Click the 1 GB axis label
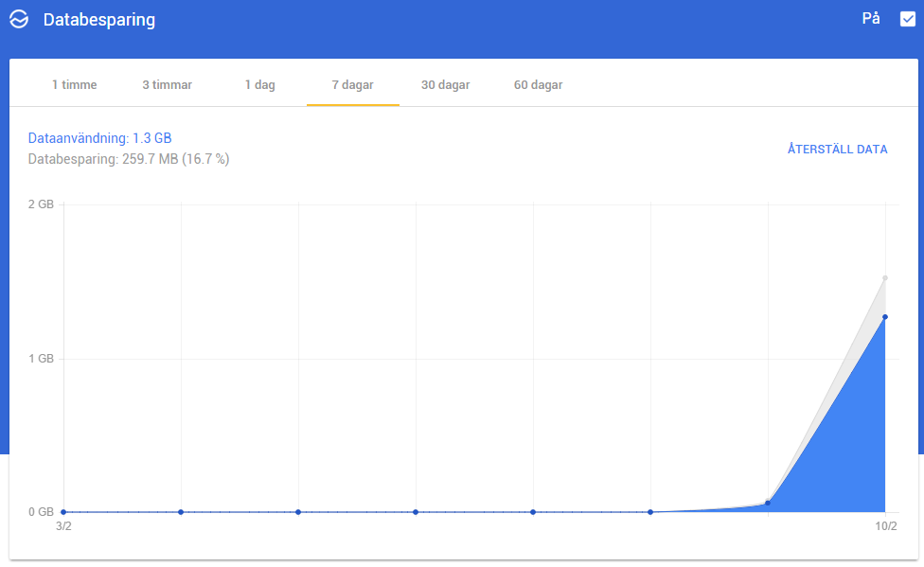Screen dimensions: 924x567 point(42,359)
